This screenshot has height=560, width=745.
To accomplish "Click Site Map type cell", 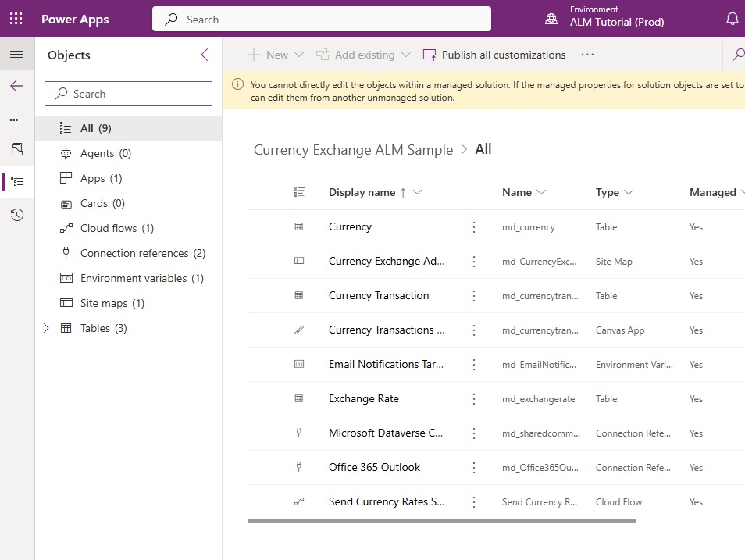I will [614, 262].
